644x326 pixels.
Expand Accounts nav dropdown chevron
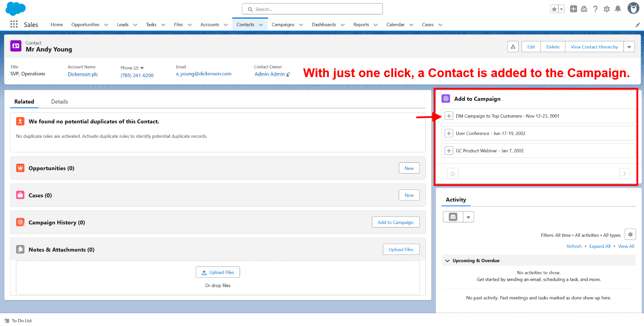click(226, 25)
